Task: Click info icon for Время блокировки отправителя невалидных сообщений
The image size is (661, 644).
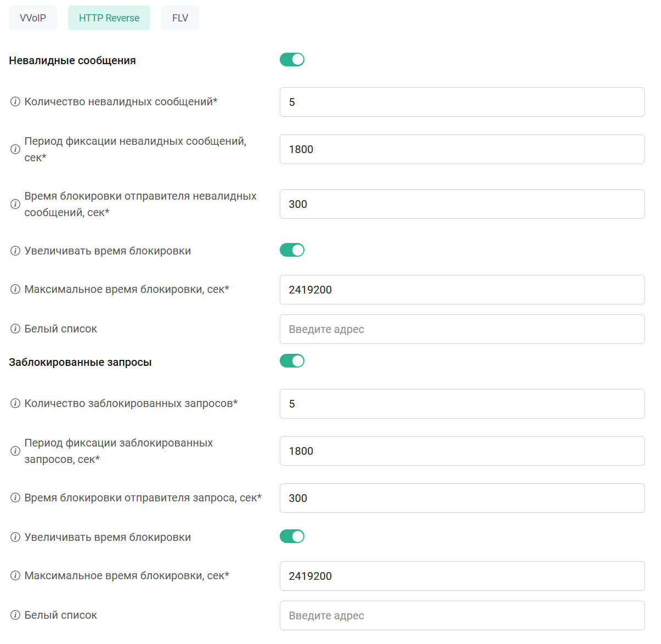Action: click(x=15, y=204)
